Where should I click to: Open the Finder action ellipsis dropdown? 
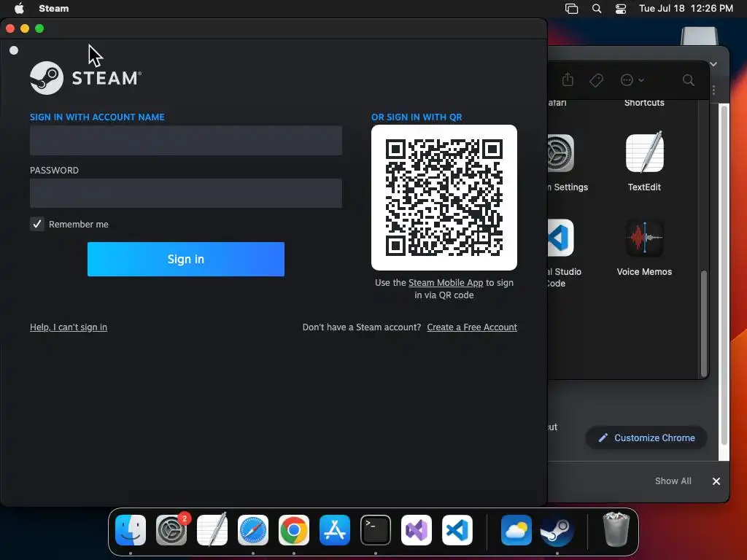click(632, 80)
